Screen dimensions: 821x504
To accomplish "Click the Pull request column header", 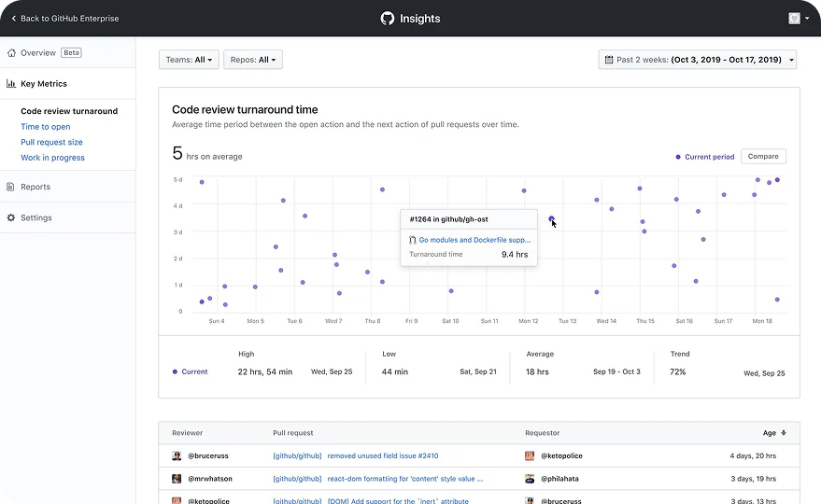I will tap(293, 433).
